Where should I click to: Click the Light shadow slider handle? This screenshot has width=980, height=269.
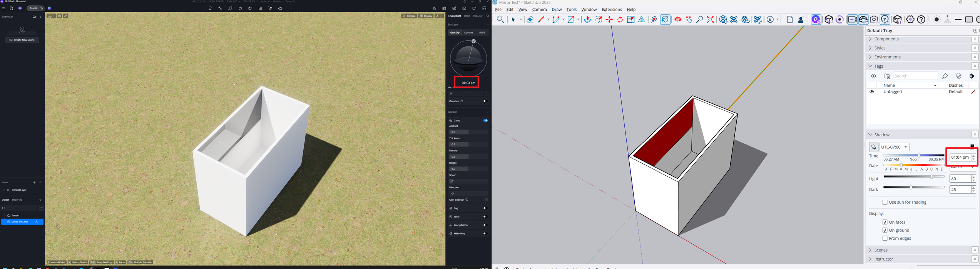coord(932,177)
